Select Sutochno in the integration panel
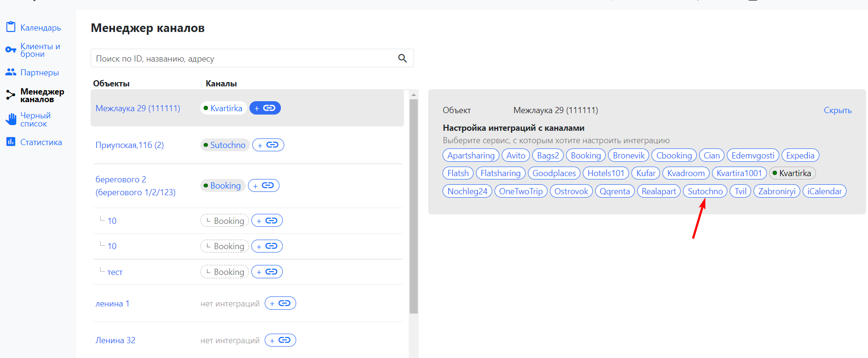This screenshot has width=868, height=358. 705,191
